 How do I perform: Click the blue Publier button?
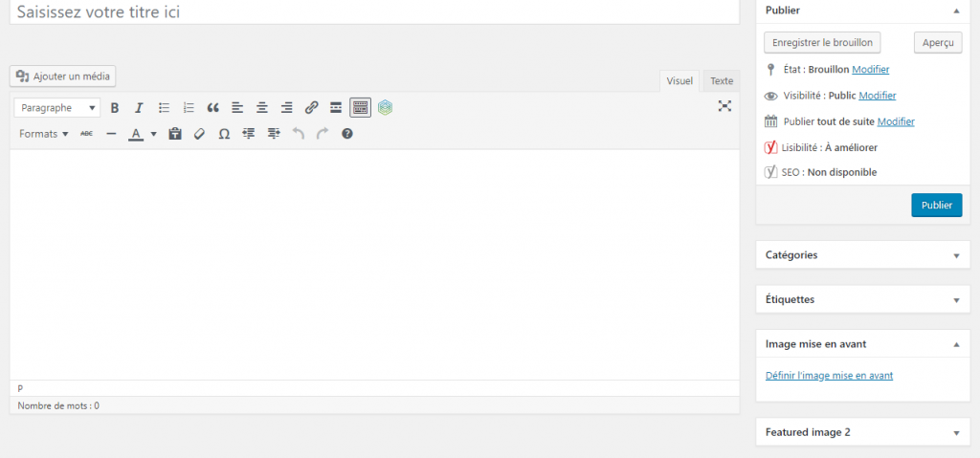click(936, 205)
